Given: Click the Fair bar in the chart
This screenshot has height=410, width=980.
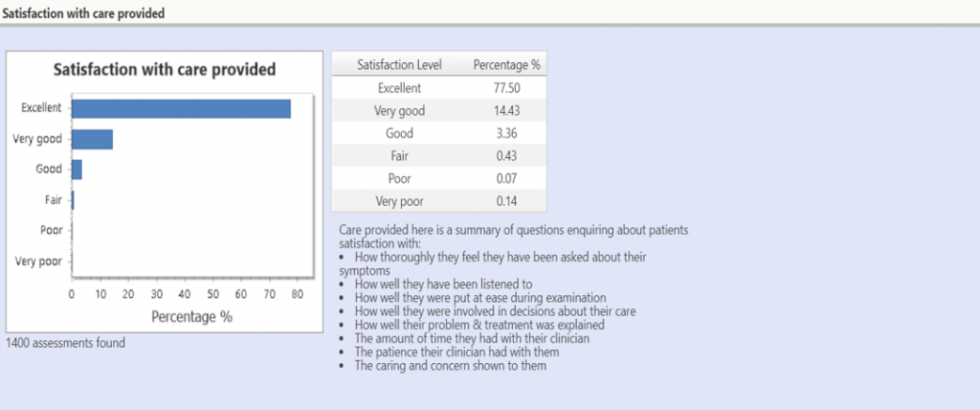Looking at the screenshot, I should (x=73, y=200).
